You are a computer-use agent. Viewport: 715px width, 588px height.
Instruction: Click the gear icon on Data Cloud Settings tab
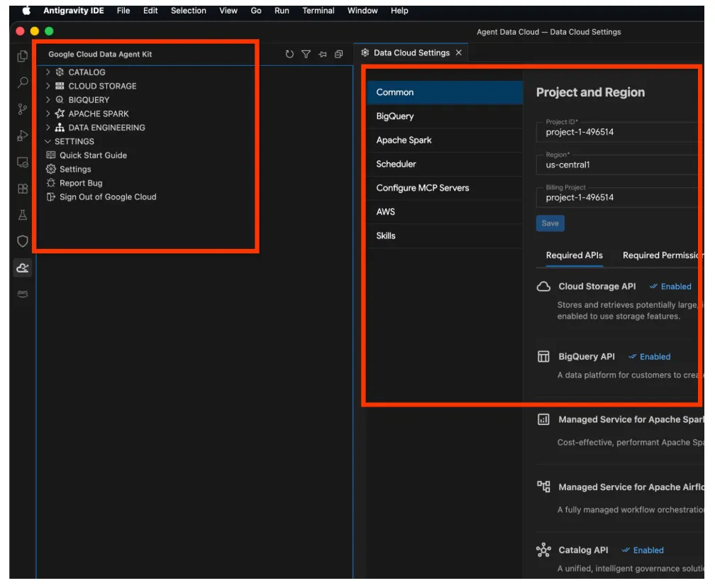[x=365, y=53]
